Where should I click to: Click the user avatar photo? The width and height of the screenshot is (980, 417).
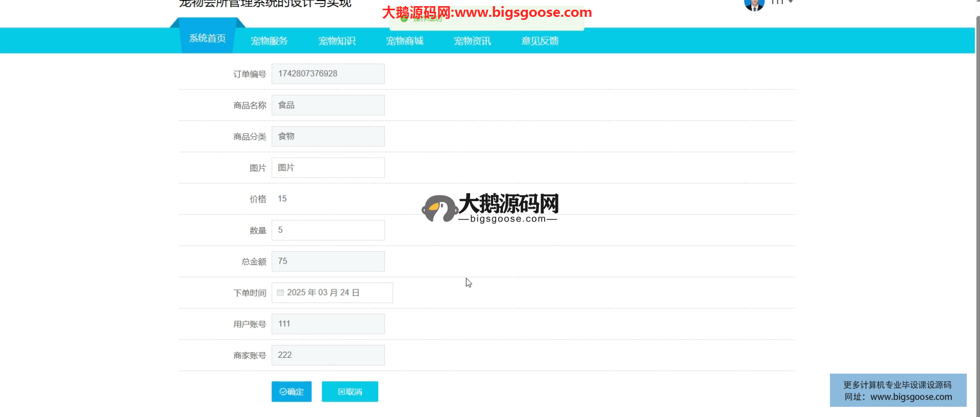click(754, 5)
